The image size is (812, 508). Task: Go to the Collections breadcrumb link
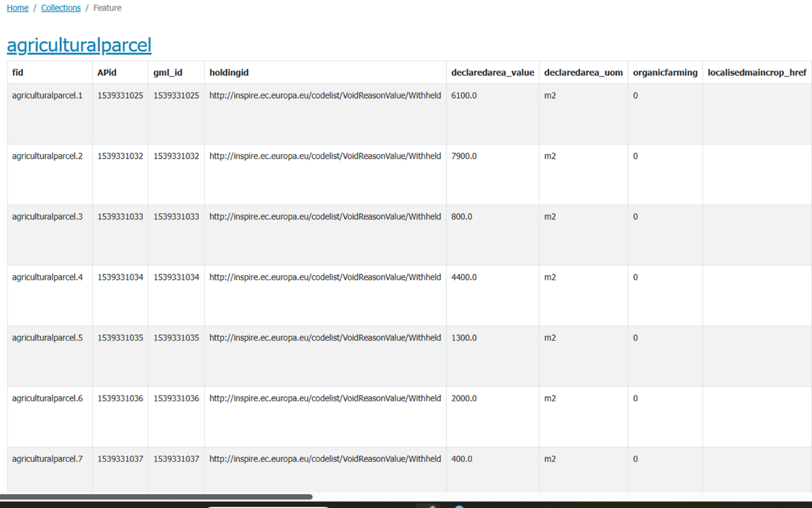[61, 8]
